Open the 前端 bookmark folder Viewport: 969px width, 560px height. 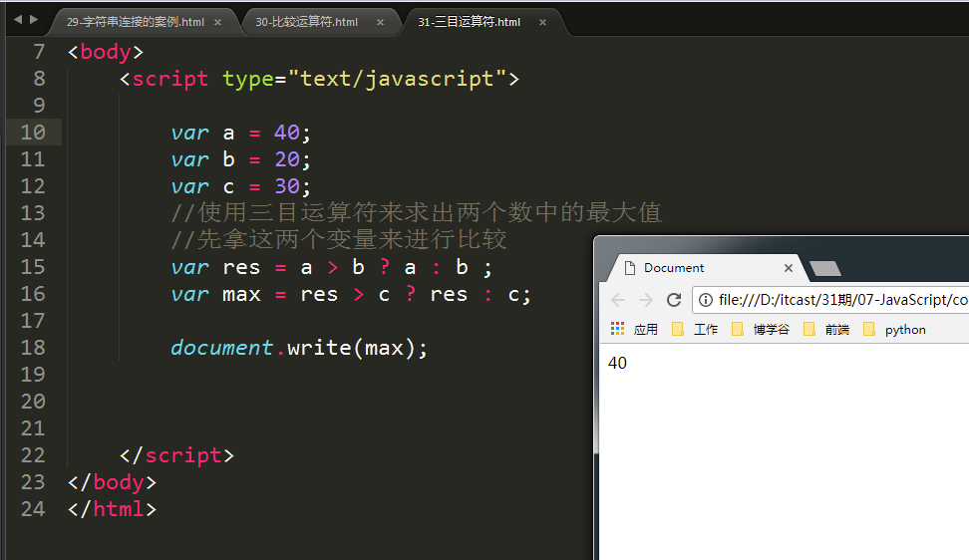tap(826, 329)
